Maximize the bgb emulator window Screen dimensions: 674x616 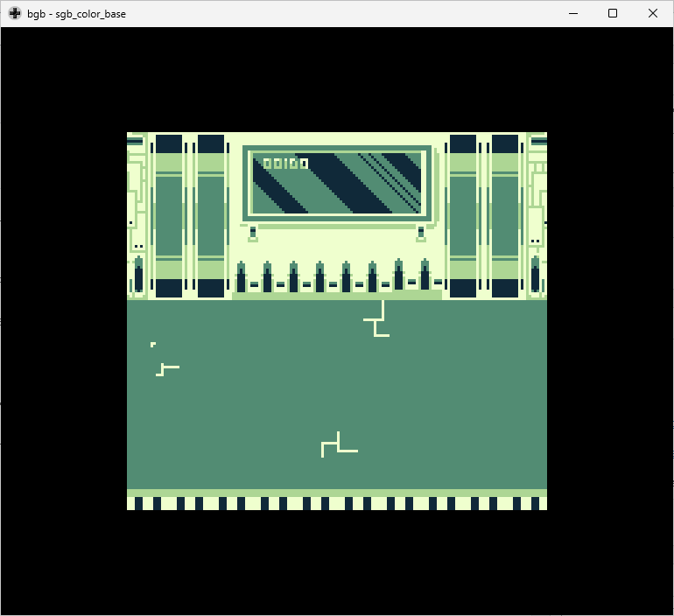tap(613, 13)
